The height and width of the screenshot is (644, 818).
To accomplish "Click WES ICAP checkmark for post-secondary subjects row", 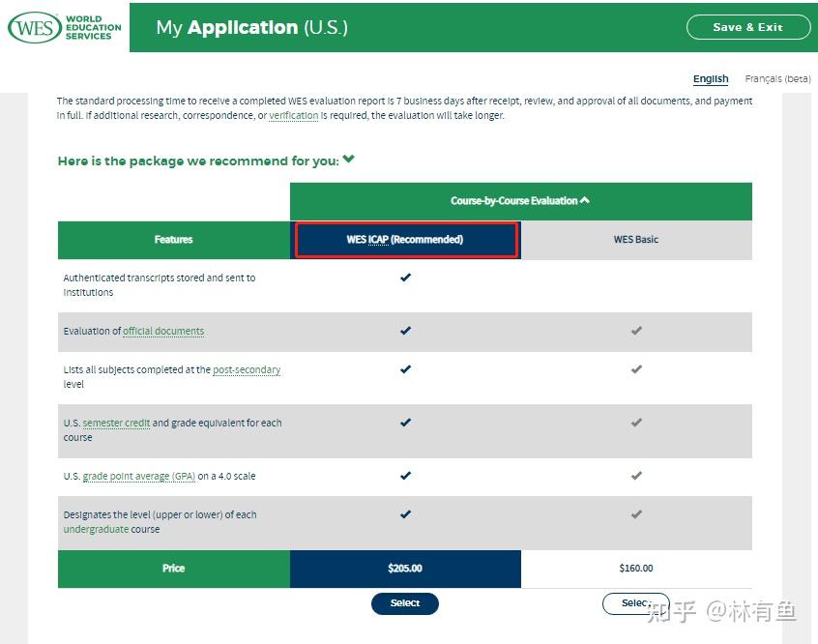I will tap(405, 369).
